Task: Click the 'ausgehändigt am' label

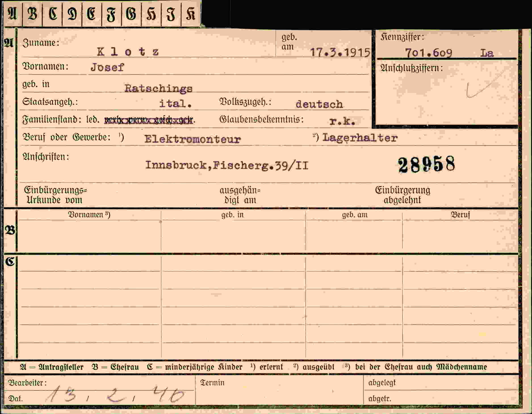Action: [x=240, y=195]
